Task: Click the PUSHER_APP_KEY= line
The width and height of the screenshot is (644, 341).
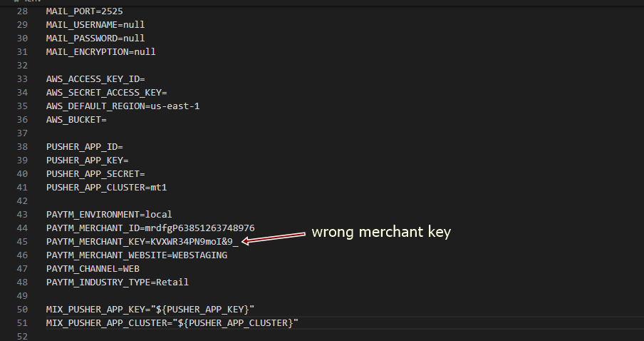Action: tap(87, 161)
